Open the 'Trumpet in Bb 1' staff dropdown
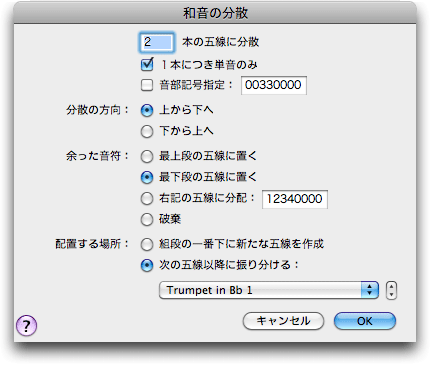This screenshot has width=430, height=365. (269, 290)
